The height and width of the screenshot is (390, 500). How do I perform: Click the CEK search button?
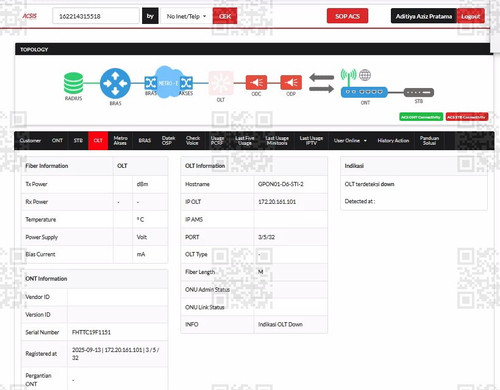coord(225,16)
